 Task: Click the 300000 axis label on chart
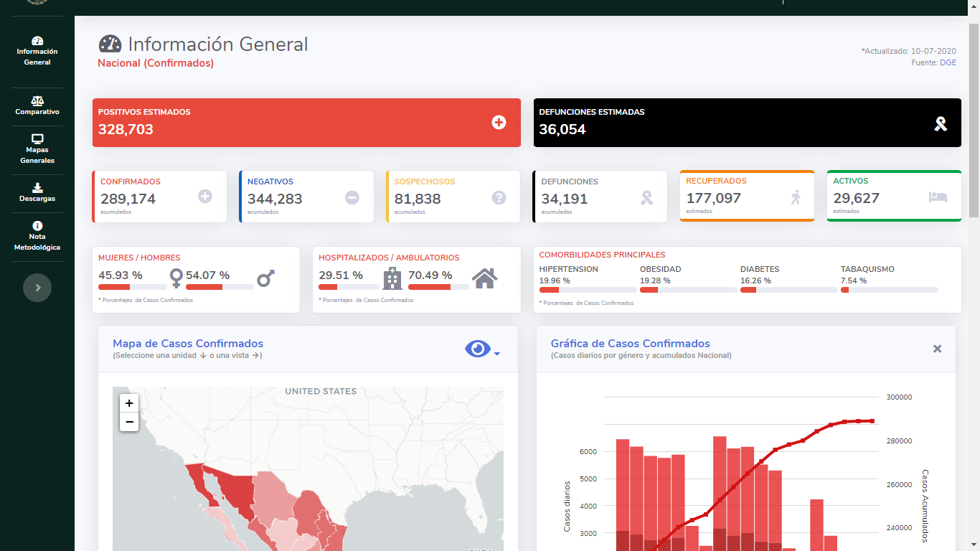click(x=899, y=397)
